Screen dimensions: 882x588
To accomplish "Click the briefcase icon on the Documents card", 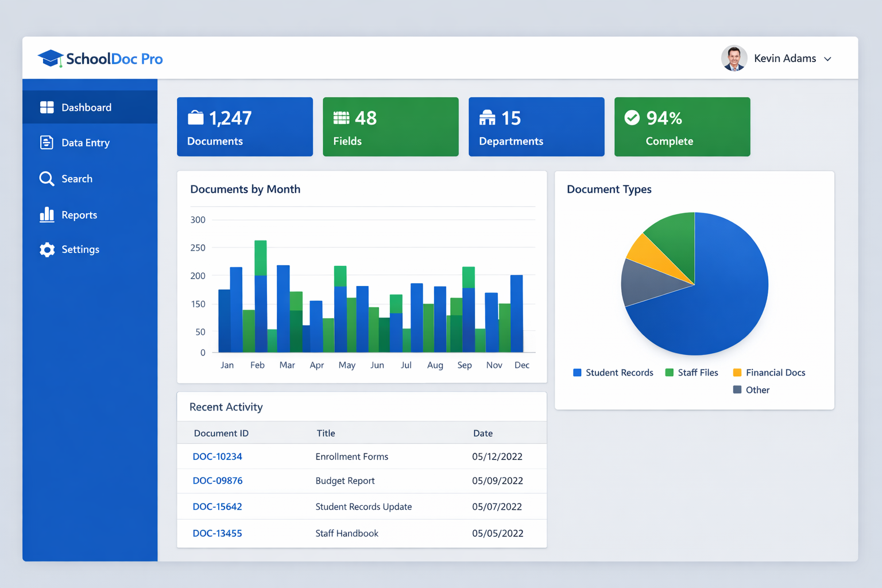I will click(x=196, y=117).
